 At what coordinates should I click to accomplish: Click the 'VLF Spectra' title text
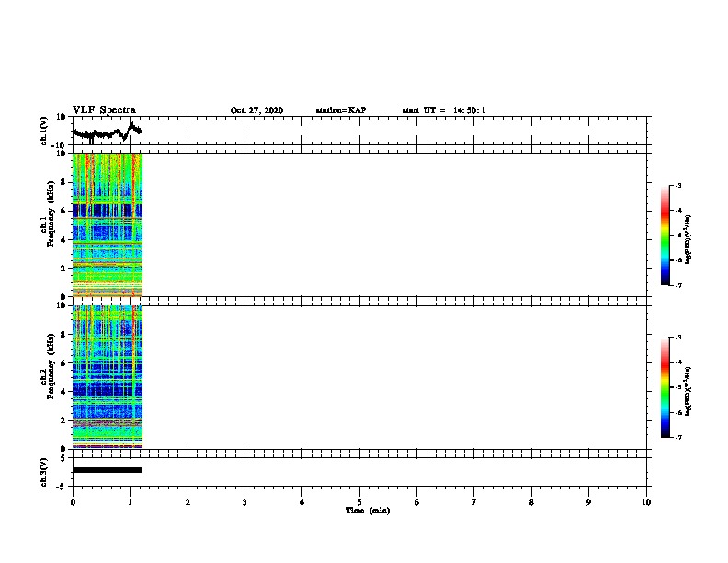(104, 110)
